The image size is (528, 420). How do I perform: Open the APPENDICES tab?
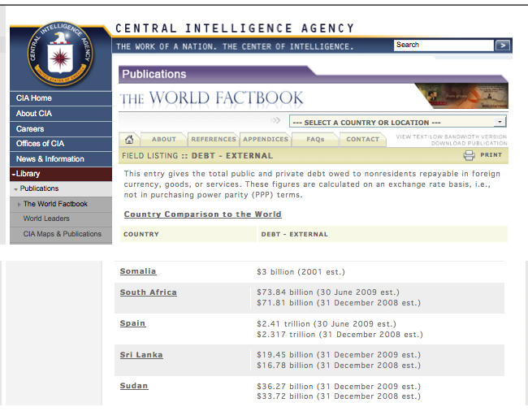(266, 139)
